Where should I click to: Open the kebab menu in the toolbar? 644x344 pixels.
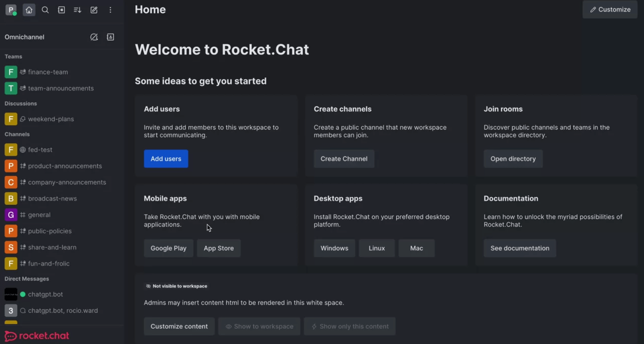coord(110,10)
